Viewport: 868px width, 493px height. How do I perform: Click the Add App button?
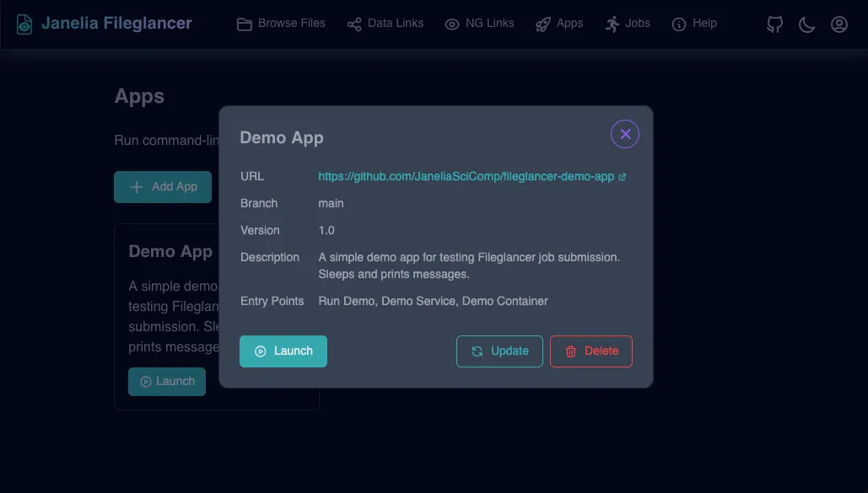pyautogui.click(x=162, y=186)
